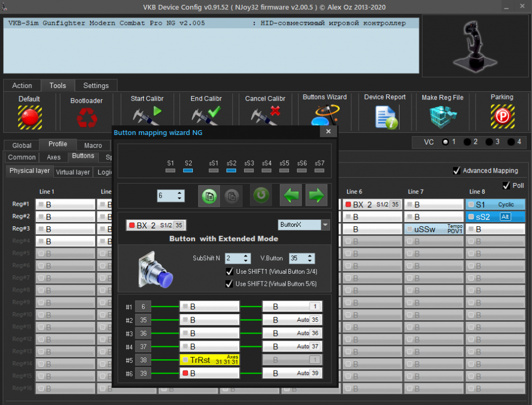Increase the SubShift N spinner value
532x405 pixels.
click(x=247, y=256)
